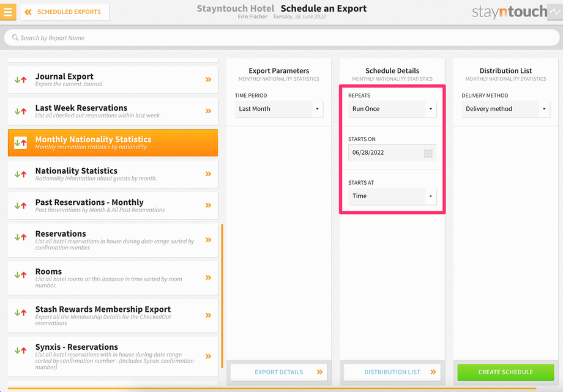This screenshot has width=563, height=392.
Task: Click the Erin Fischer user name
Action: coord(252,17)
